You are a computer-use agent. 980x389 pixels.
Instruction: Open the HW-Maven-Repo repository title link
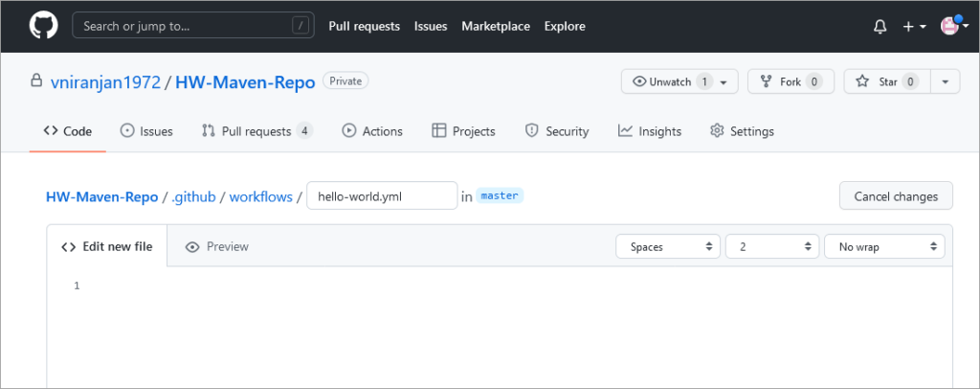pos(245,82)
